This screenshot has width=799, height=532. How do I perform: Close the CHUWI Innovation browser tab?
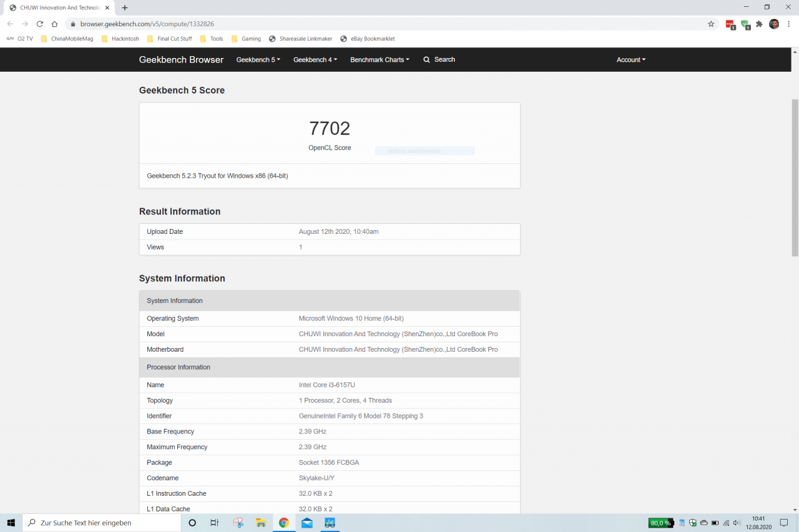tap(107, 7)
